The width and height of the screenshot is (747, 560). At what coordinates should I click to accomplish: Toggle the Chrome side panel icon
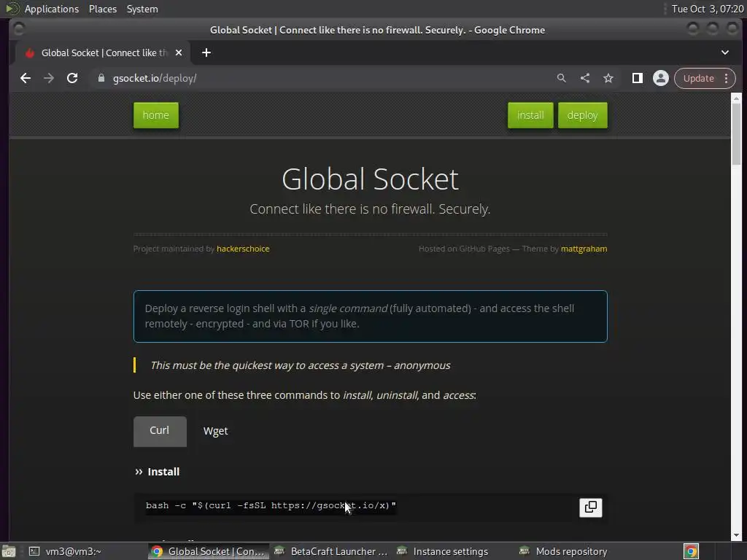coord(637,78)
